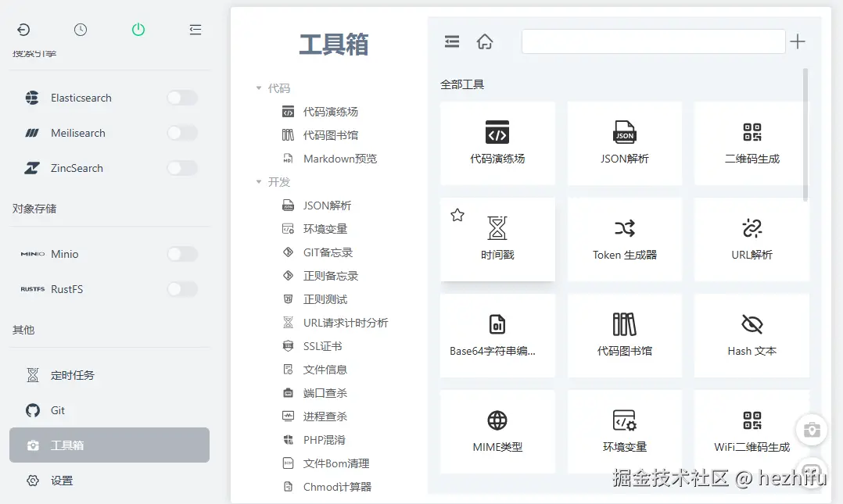Click the tool grid vertical scrollbar

click(805, 134)
